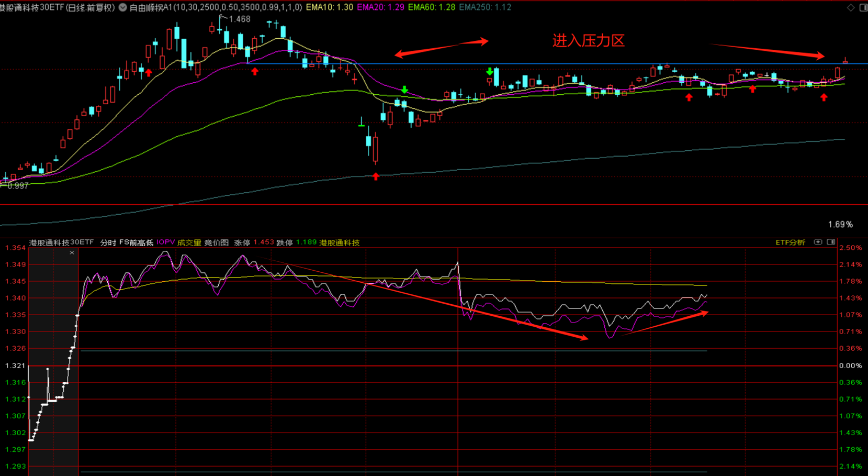Click the 0.997 low price label
The width and height of the screenshot is (868, 476).
pos(18,186)
